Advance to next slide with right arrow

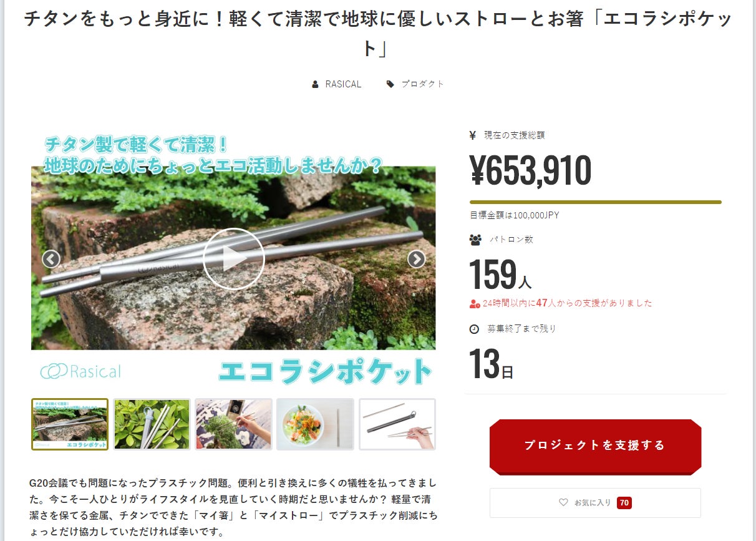coord(416,259)
